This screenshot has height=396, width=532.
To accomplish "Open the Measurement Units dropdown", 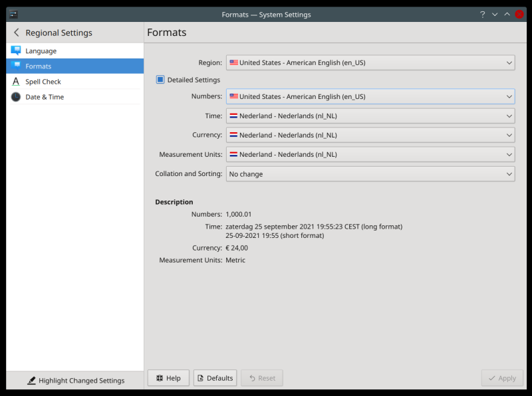I will coord(370,154).
